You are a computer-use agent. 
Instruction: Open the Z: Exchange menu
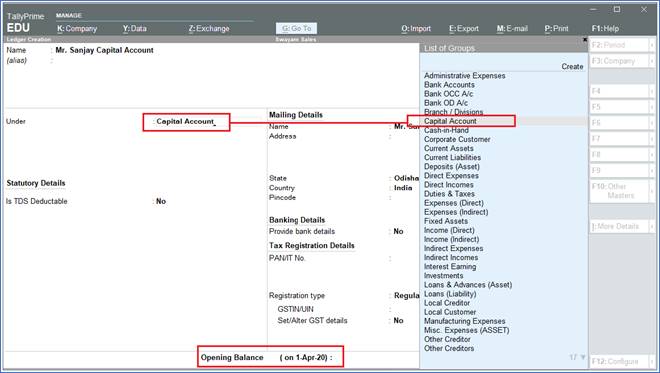pyautogui.click(x=209, y=29)
